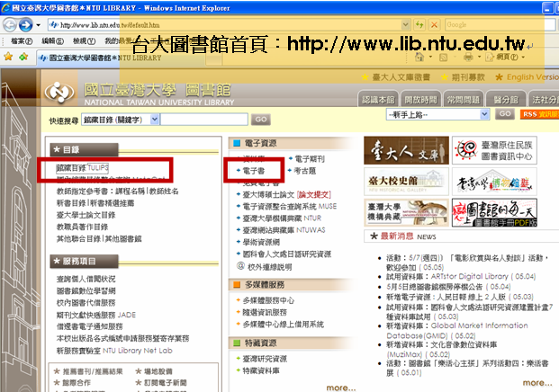Open the 多媒體服務中心 link
This screenshot has height=392, width=559.
[268, 301]
